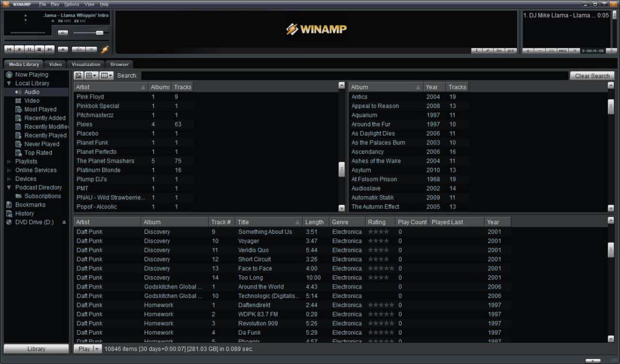Sort tracks by Title column header
This screenshot has height=364, width=620.
point(269,222)
